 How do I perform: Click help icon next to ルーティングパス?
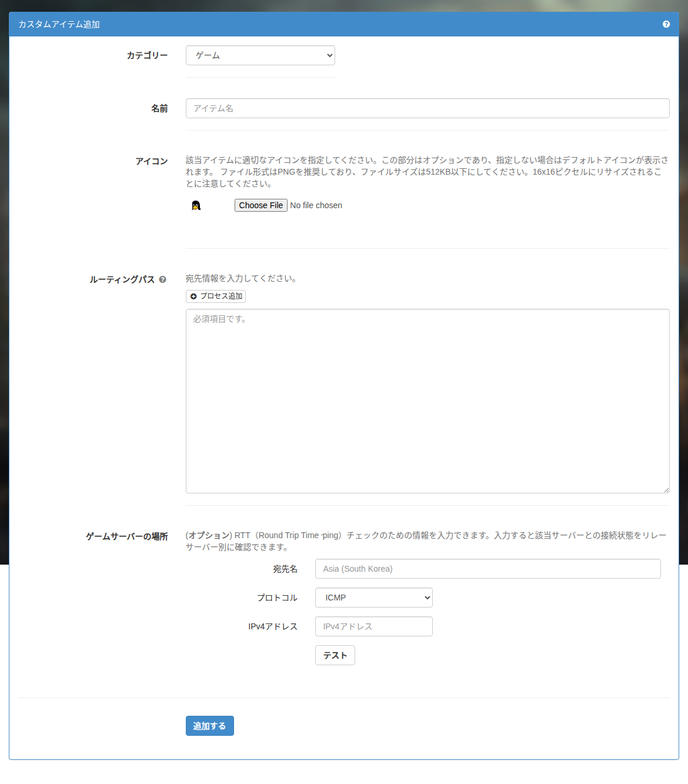(x=163, y=280)
